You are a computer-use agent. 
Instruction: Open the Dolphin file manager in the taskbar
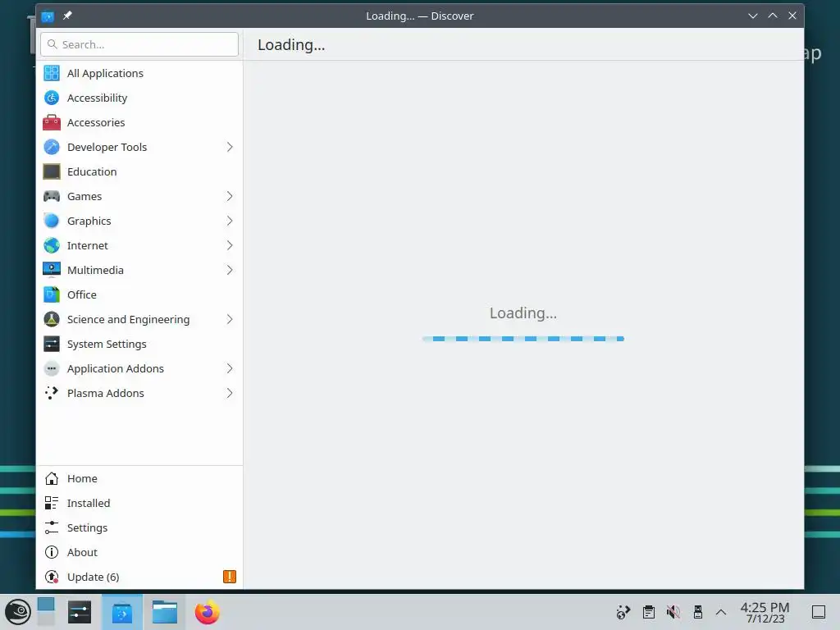pyautogui.click(x=164, y=612)
